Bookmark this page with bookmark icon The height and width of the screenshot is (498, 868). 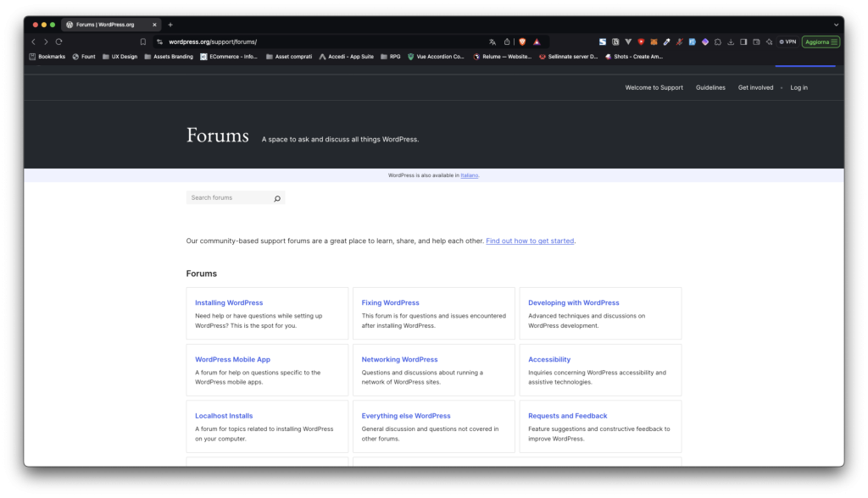[142, 41]
